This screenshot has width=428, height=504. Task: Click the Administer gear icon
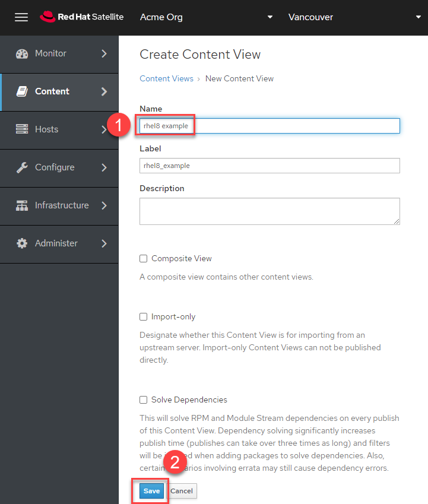coord(22,243)
